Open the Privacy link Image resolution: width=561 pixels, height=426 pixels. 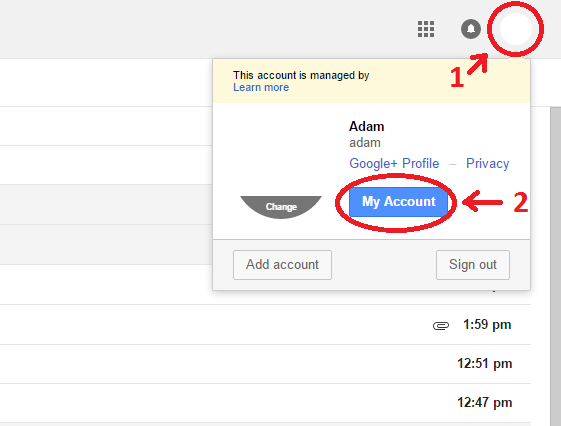click(487, 163)
